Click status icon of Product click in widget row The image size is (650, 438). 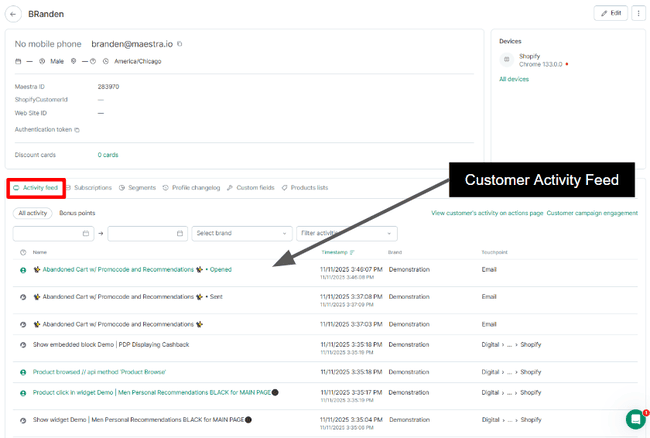click(x=23, y=393)
